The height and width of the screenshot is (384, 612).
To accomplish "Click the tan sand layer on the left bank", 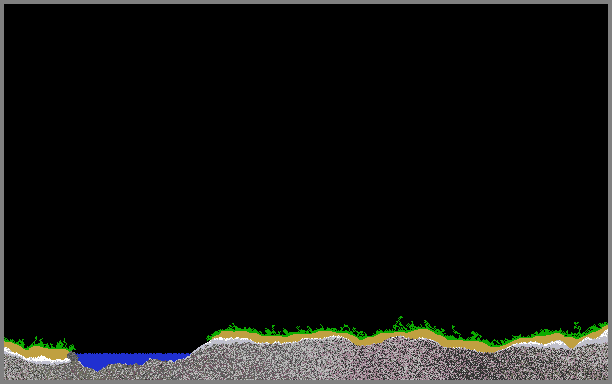I will [37, 352].
